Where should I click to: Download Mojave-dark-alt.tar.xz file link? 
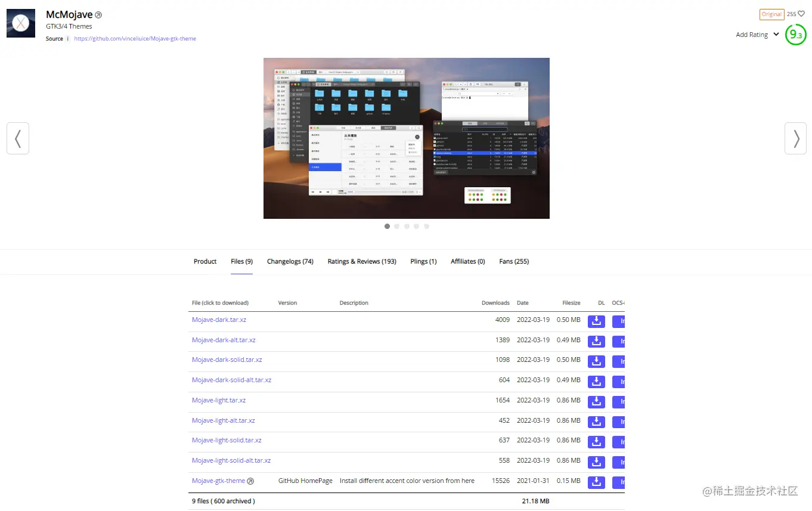pyautogui.click(x=224, y=340)
